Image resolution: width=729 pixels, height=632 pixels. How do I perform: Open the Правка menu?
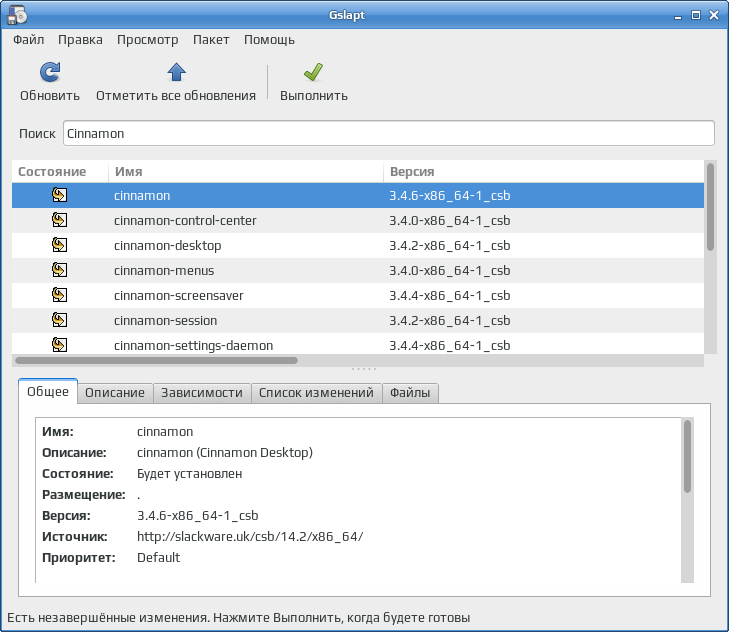pyautogui.click(x=80, y=40)
